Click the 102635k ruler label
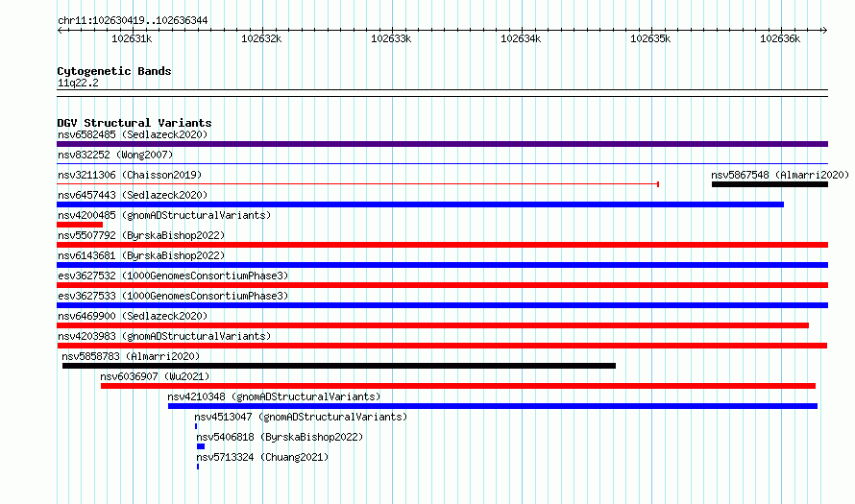 click(651, 38)
